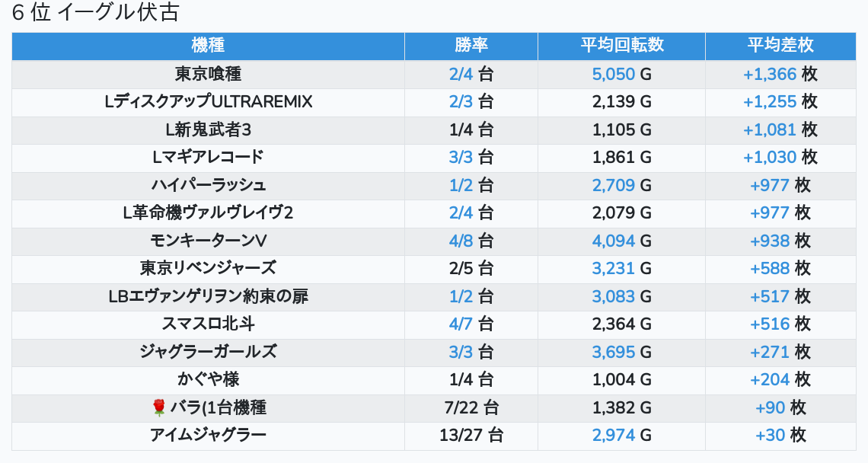
Task: Click the L新鬼武者3 row name
Action: point(208,130)
